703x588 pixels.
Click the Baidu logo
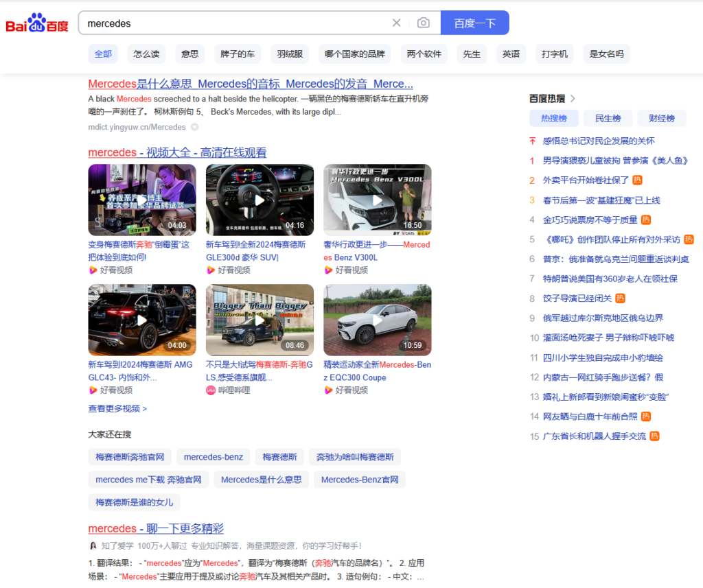(37, 23)
